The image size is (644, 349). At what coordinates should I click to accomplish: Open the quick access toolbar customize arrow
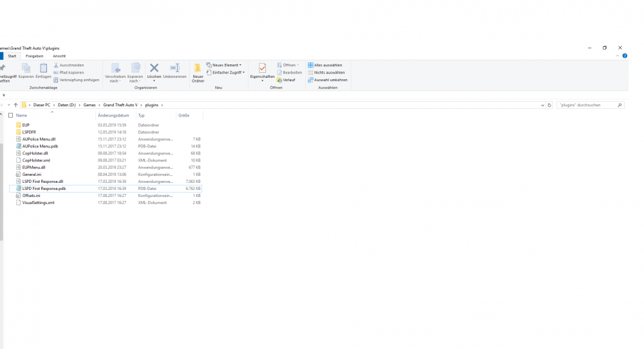click(4, 95)
